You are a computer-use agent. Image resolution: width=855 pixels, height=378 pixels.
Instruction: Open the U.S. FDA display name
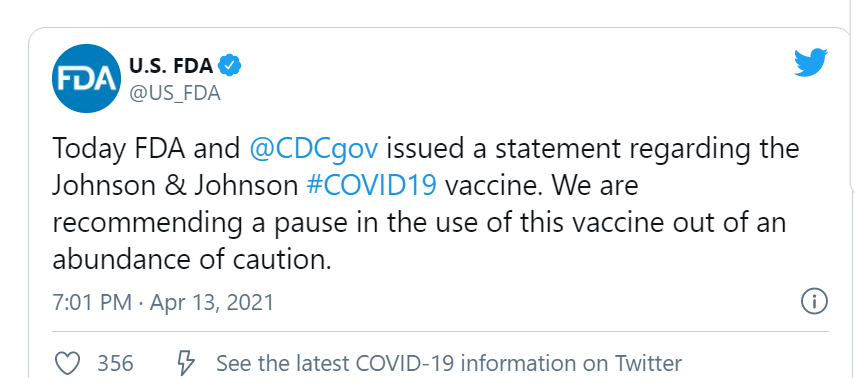tap(171, 66)
